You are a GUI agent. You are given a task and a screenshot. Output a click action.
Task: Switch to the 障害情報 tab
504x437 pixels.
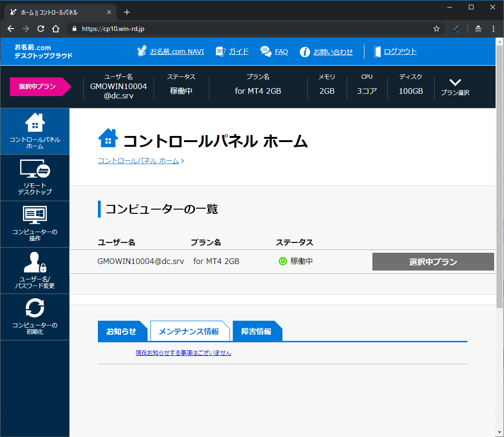click(257, 331)
